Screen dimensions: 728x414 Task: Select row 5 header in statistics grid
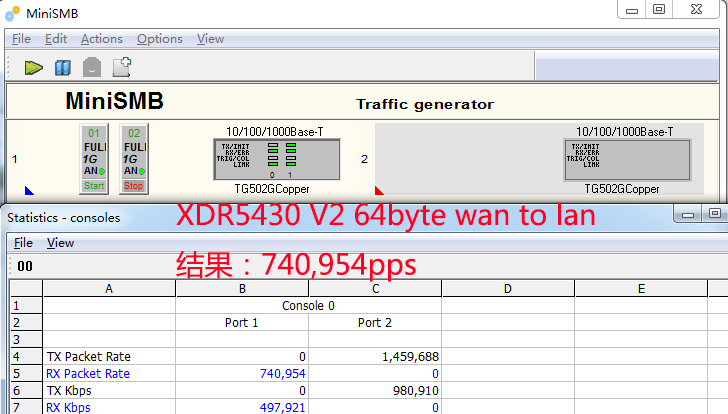click(26, 374)
